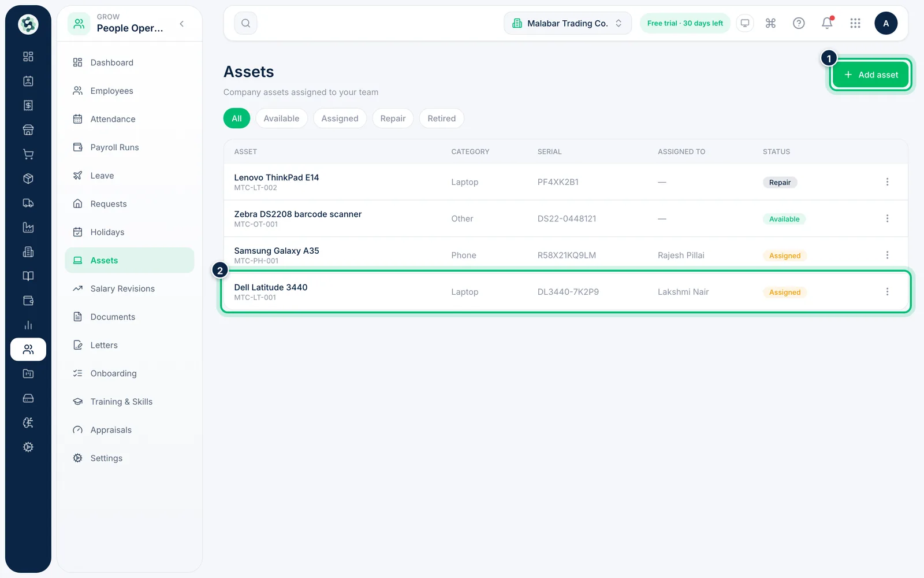Select the highlighted people module rail icon
Viewport: 924px width, 578px height.
pyautogui.click(x=28, y=350)
